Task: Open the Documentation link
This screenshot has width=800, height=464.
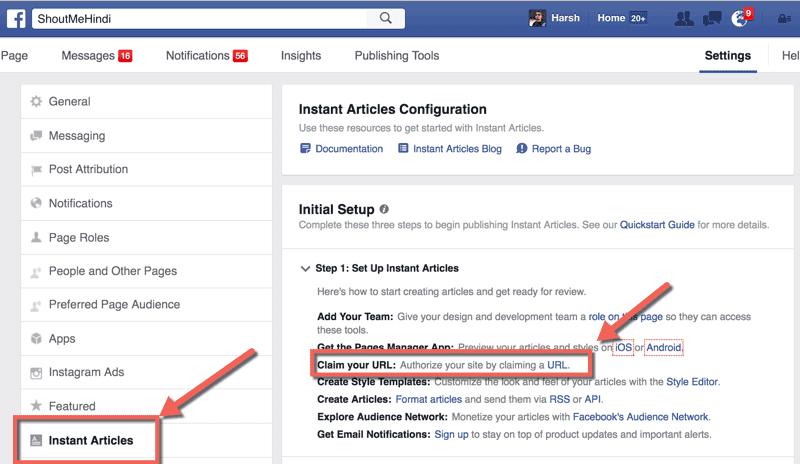Action: pyautogui.click(x=349, y=149)
